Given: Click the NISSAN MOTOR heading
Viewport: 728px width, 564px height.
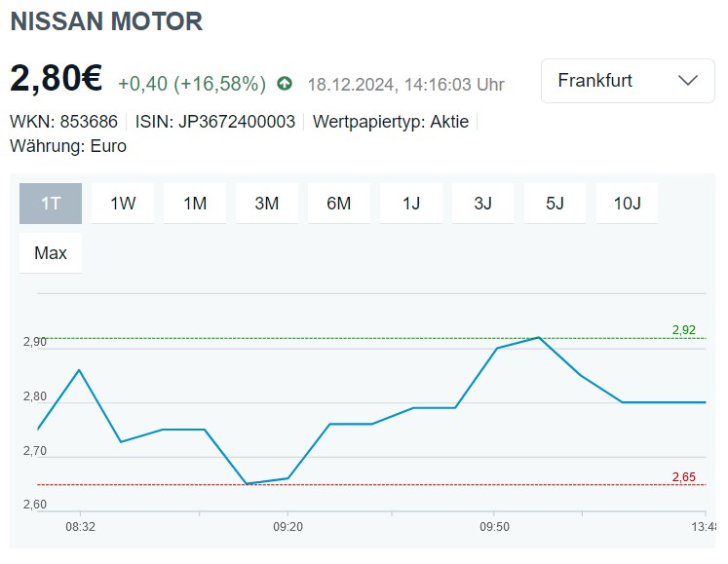Looking at the screenshot, I should [x=106, y=21].
